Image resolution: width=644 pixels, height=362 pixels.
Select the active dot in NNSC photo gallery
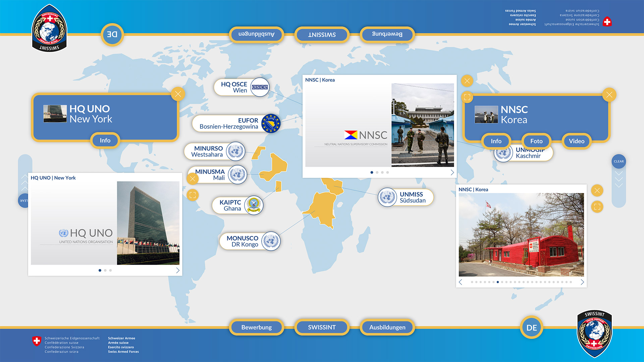[x=498, y=282]
